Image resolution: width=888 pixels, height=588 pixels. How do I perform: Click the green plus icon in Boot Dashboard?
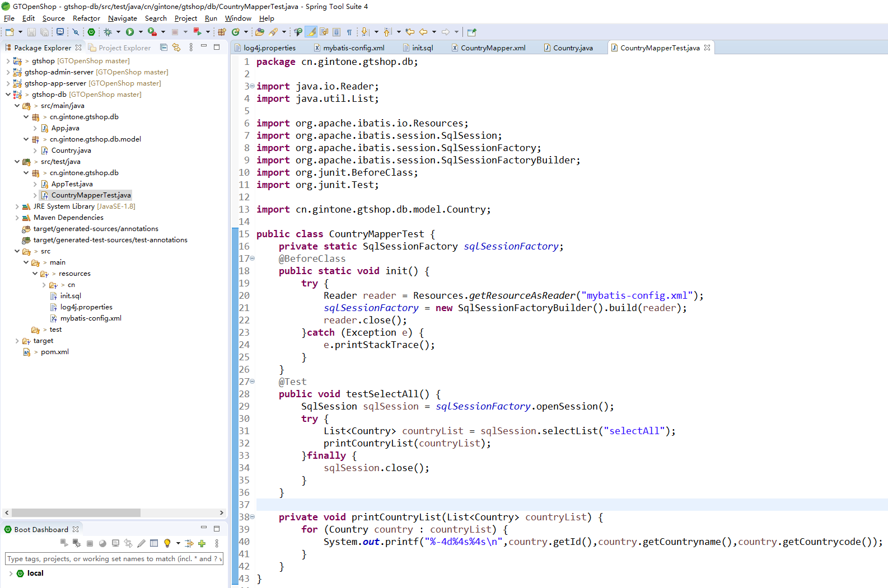pos(202,543)
